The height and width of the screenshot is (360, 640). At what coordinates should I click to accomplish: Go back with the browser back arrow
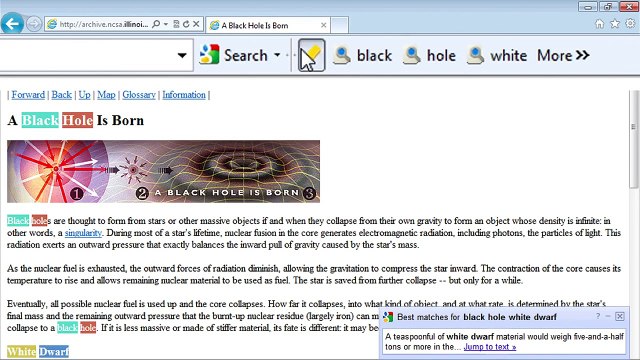pyautogui.click(x=12, y=24)
